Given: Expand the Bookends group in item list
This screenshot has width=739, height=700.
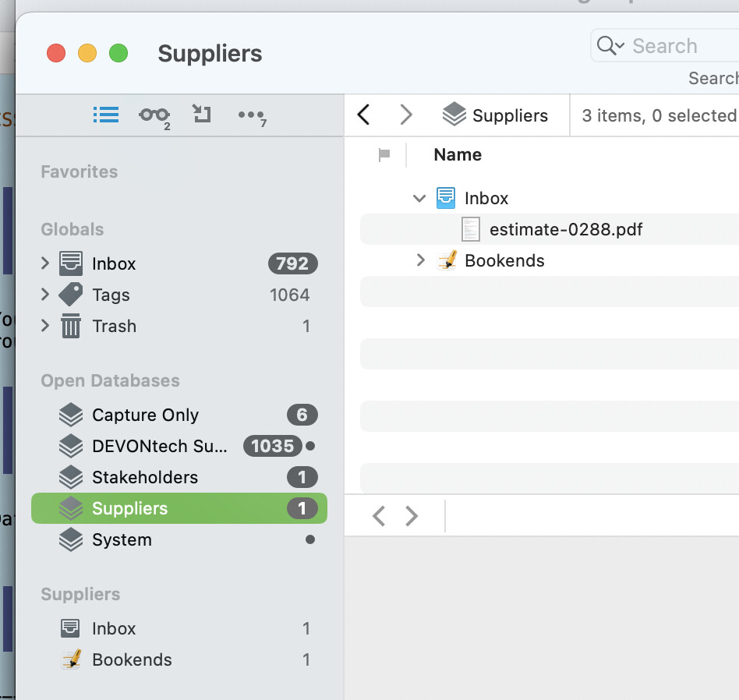Looking at the screenshot, I should click(x=421, y=260).
